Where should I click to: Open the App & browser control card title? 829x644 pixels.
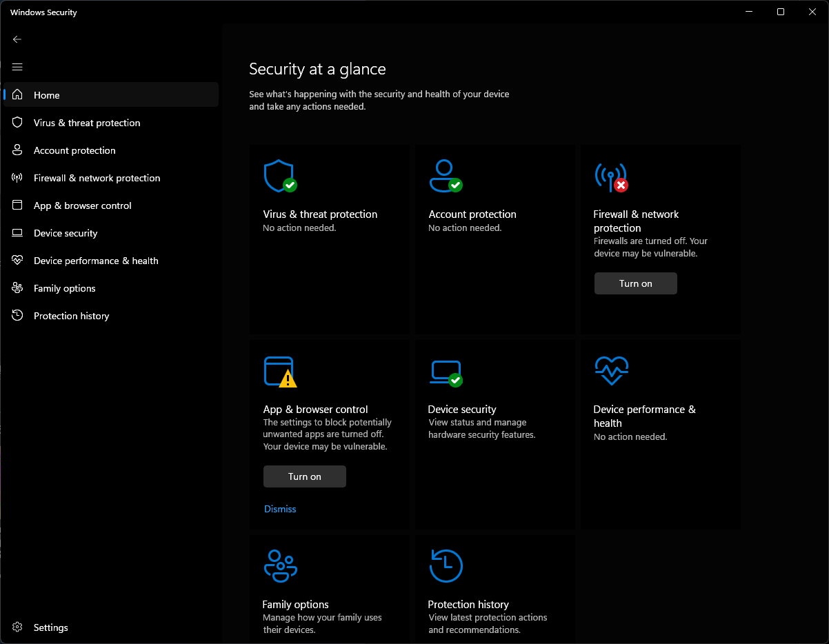[315, 410]
